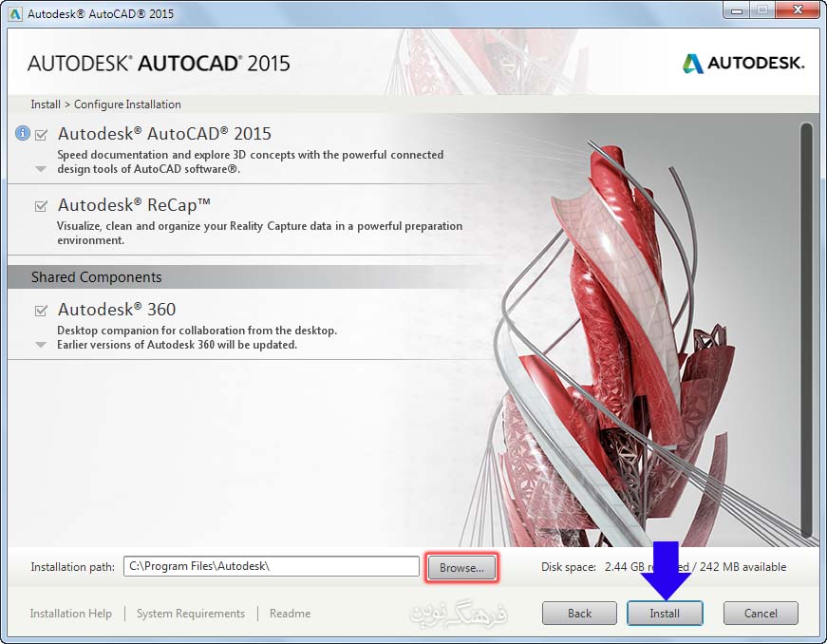827x644 pixels.
Task: Click the Browse button for installation path
Action: 461,567
